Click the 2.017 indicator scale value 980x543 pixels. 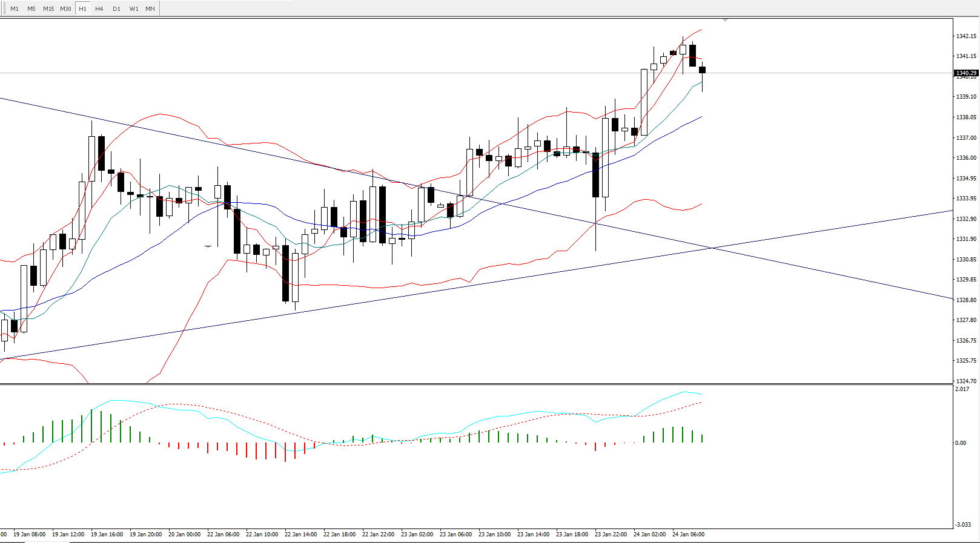[x=962, y=389]
